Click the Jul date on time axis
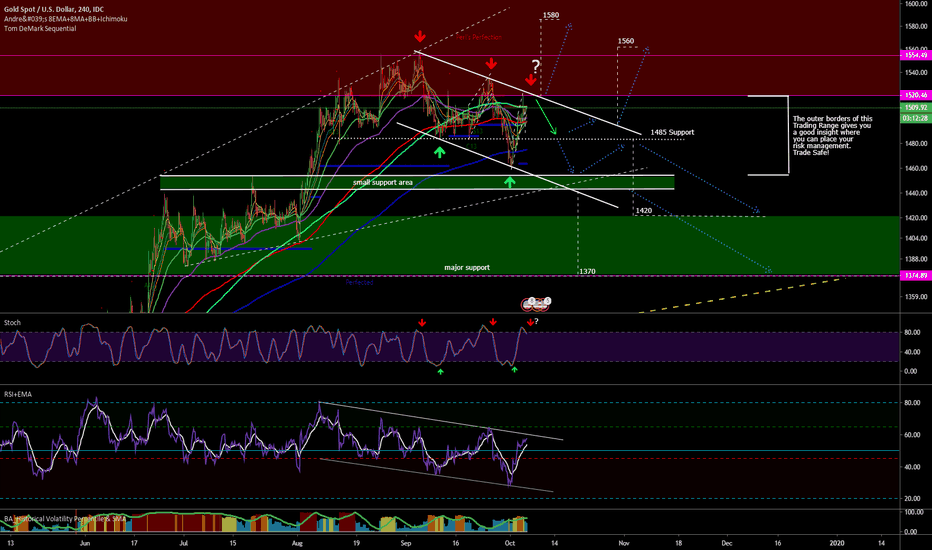Image resolution: width=932 pixels, height=550 pixels. [184, 543]
